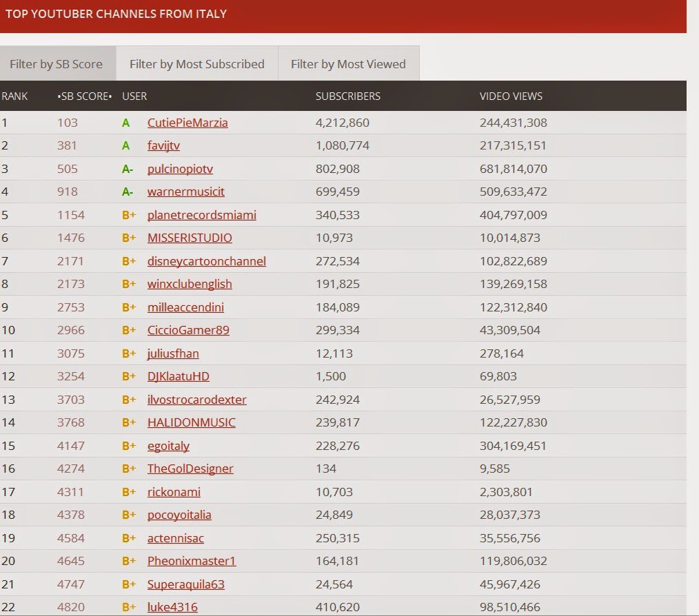Select SB score 4747 for Superaquila63

(71, 584)
